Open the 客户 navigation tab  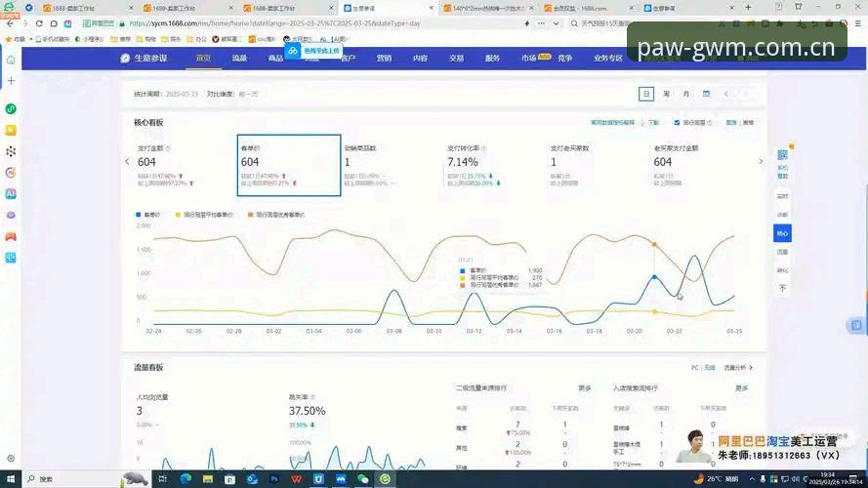tap(349, 59)
